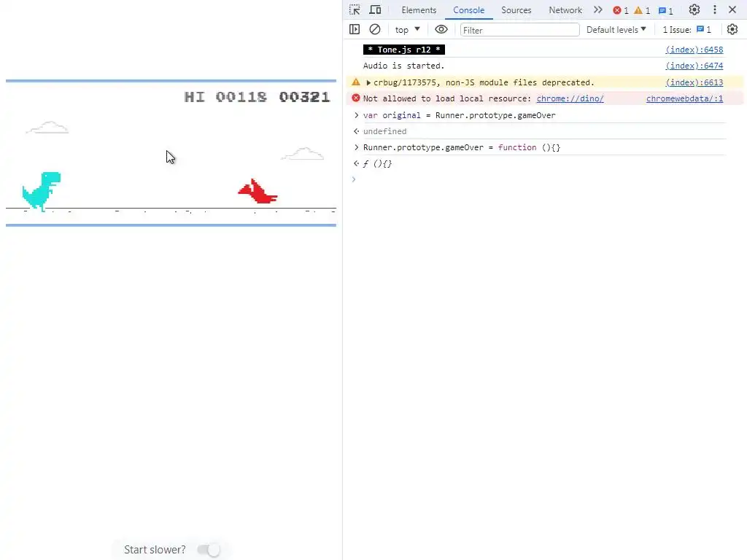Focus the console Filter field
Image resolution: width=747 pixels, height=560 pixels.
tap(519, 30)
